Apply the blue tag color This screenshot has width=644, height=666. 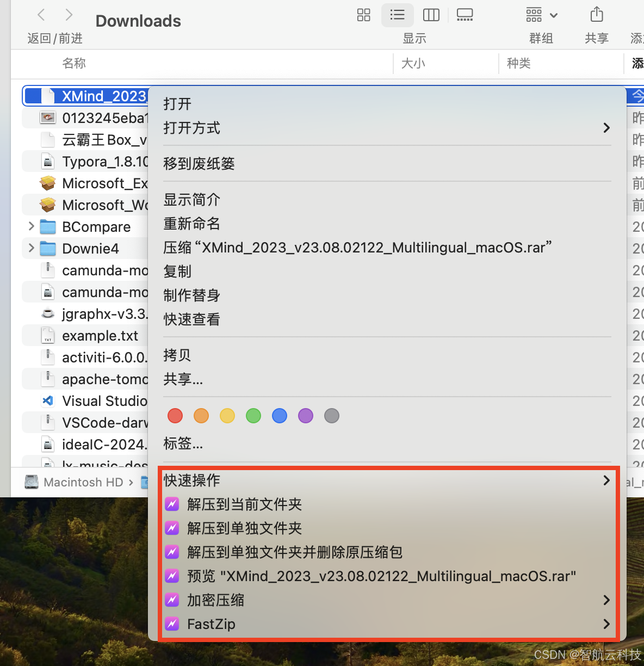tap(280, 416)
